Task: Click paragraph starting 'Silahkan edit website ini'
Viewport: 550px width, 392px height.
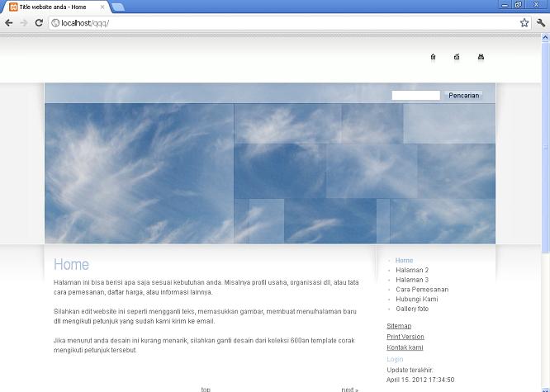Action: coord(205,316)
